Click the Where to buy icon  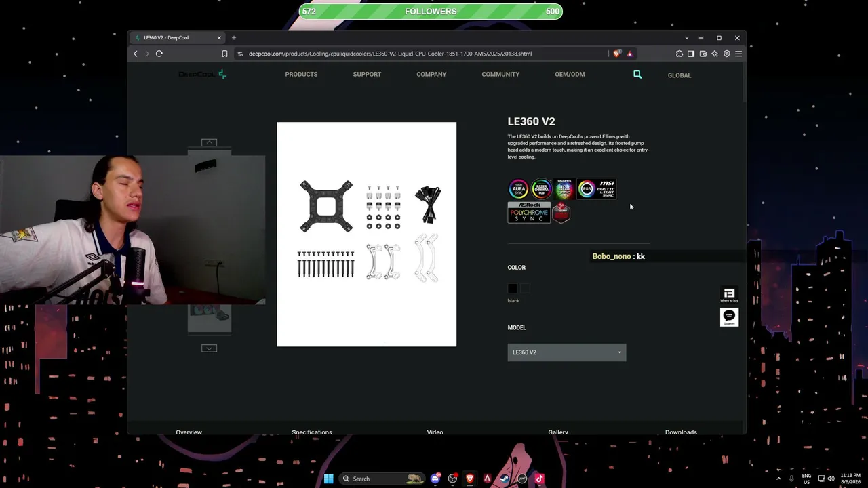(729, 294)
